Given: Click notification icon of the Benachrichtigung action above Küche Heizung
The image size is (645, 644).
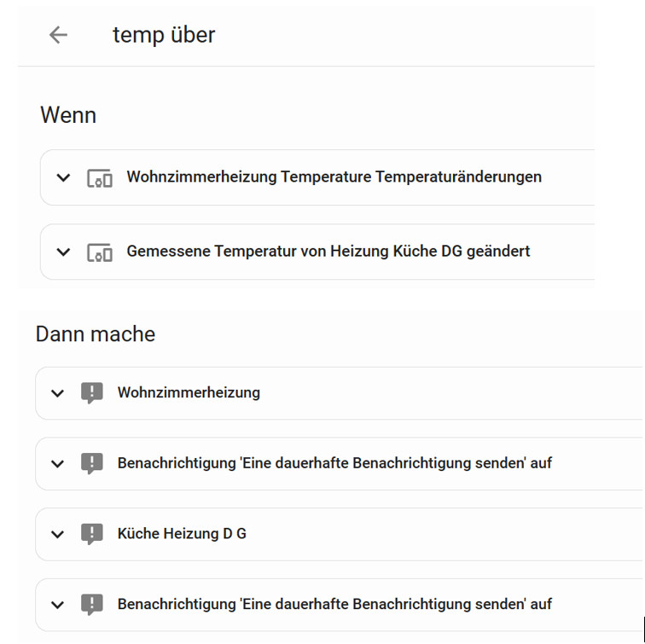Looking at the screenshot, I should [x=92, y=463].
